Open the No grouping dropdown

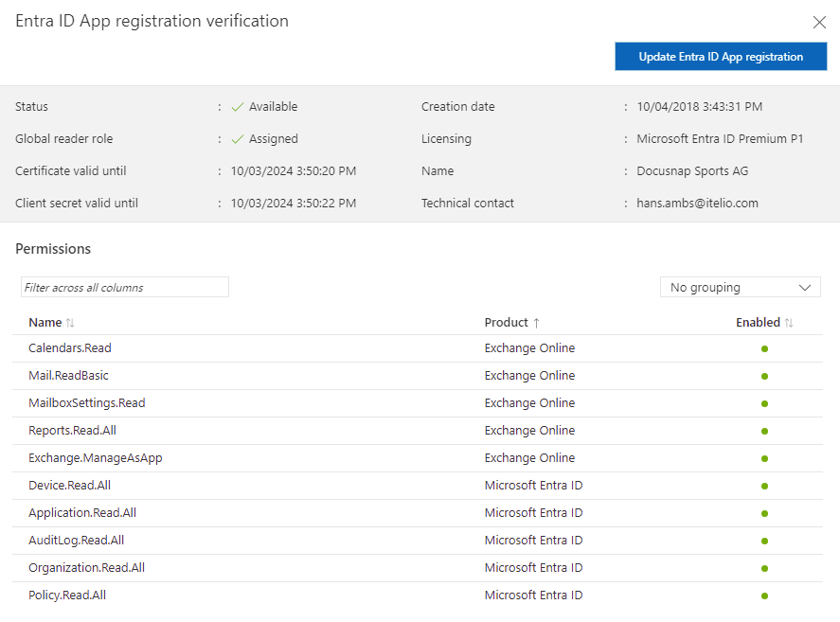pyautogui.click(x=740, y=287)
